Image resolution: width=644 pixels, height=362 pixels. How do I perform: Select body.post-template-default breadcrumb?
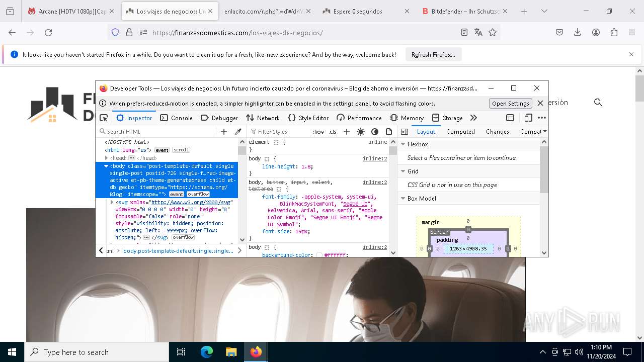coord(178,250)
